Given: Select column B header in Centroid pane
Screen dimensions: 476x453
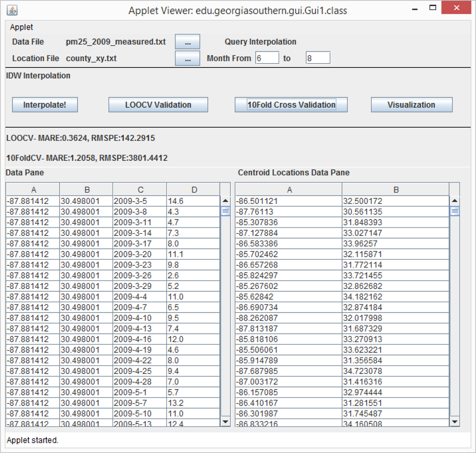Looking at the screenshot, I should pyautogui.click(x=396, y=190).
